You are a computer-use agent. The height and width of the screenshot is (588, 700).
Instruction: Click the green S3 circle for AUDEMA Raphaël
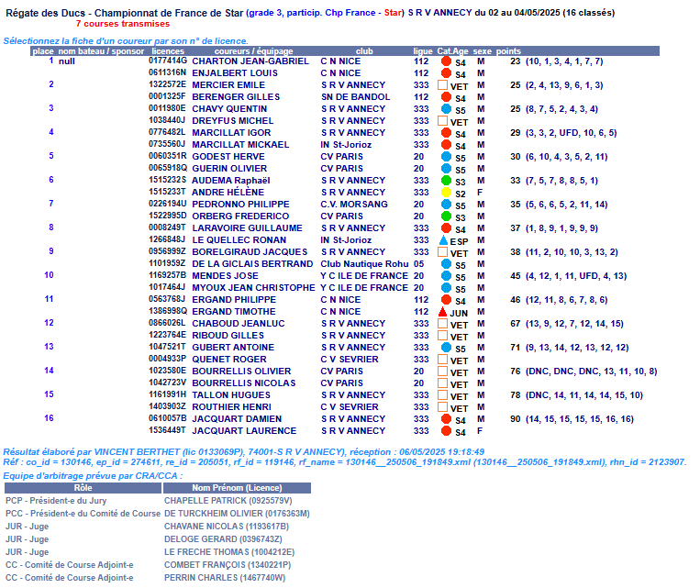tap(446, 181)
